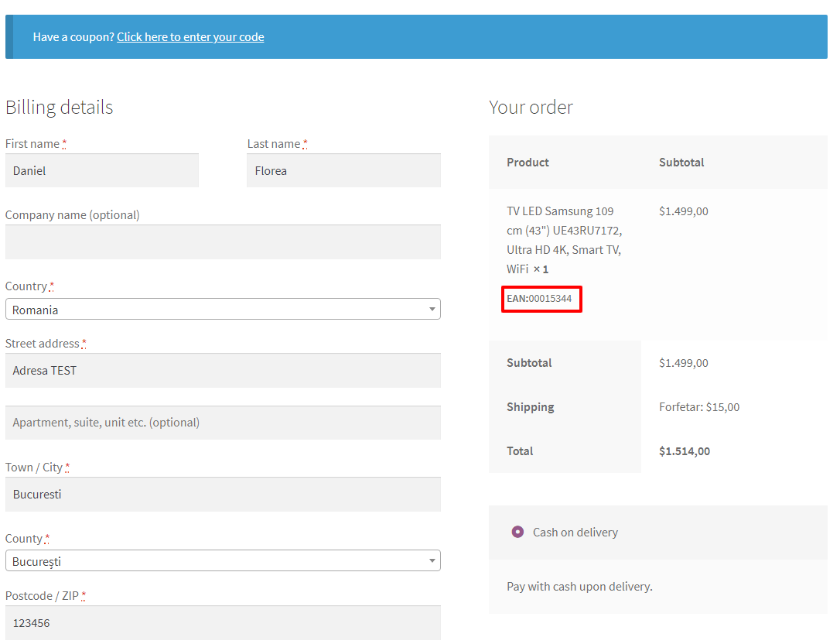840x644 pixels.
Task: Select the Street address field with Adresa TEST
Action: 223,371
